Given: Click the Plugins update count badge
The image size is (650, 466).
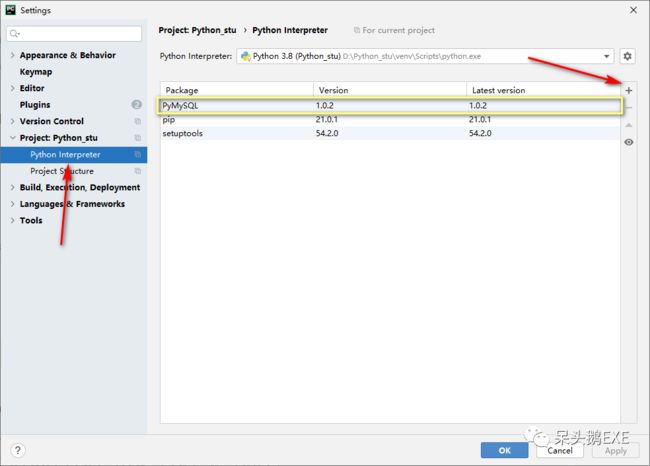Looking at the screenshot, I should [136, 104].
